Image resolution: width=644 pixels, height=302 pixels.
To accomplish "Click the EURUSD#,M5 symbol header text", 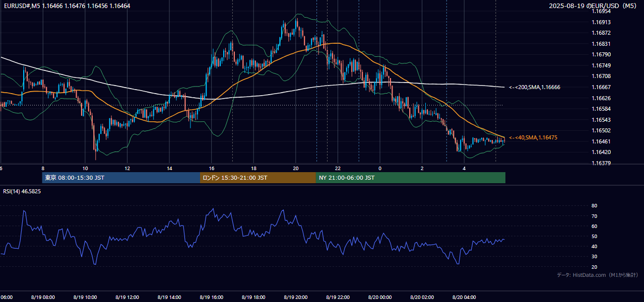I will pyautogui.click(x=66, y=6).
